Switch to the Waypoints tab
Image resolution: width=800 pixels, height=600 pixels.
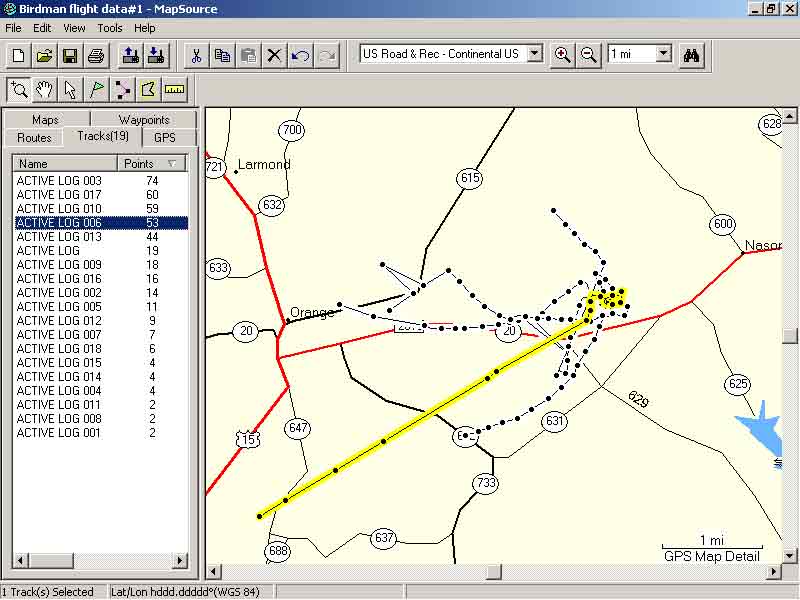[x=144, y=120]
